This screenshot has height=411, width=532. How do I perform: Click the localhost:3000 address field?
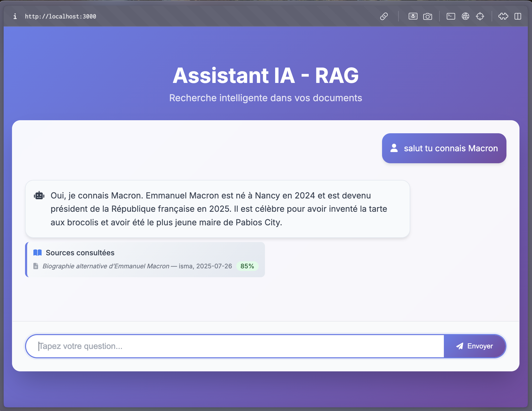61,16
